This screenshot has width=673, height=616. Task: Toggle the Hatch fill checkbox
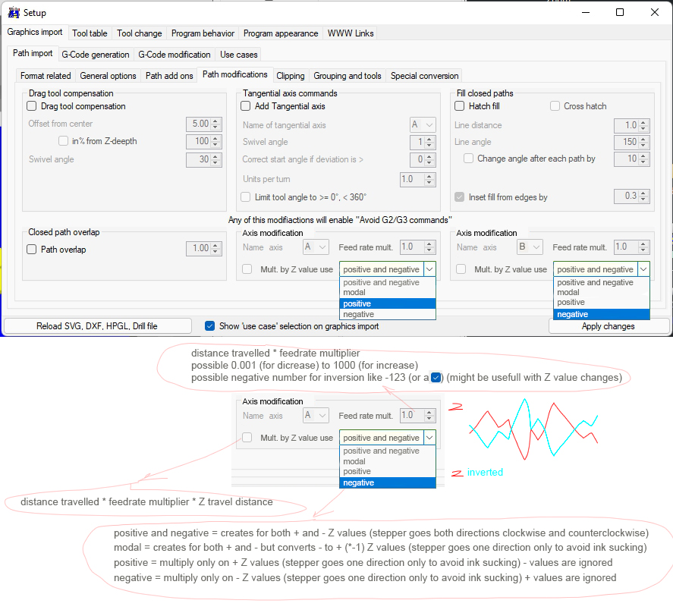[460, 106]
